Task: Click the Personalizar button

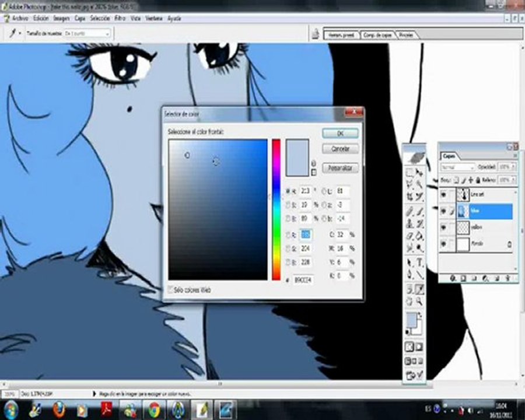Action: coord(340,168)
